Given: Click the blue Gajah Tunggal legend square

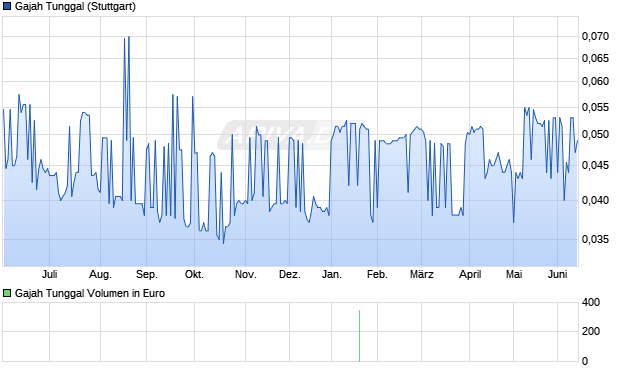Looking at the screenshot, I should 7,7.
